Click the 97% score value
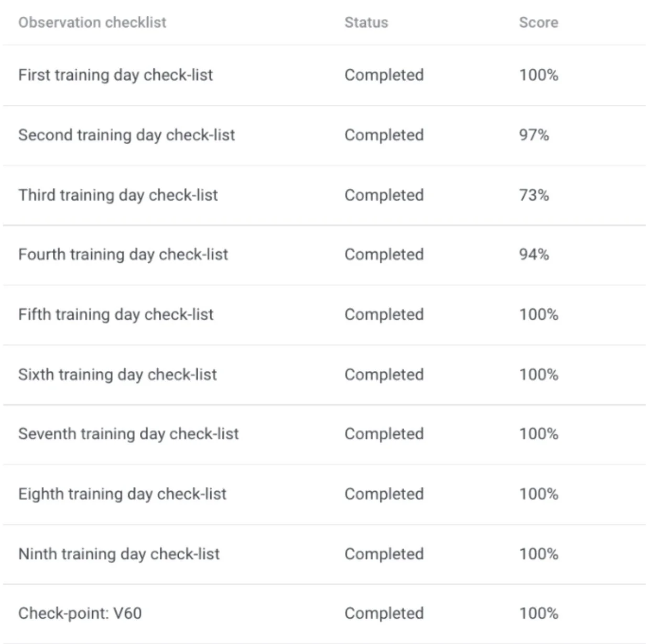 pyautogui.click(x=534, y=135)
